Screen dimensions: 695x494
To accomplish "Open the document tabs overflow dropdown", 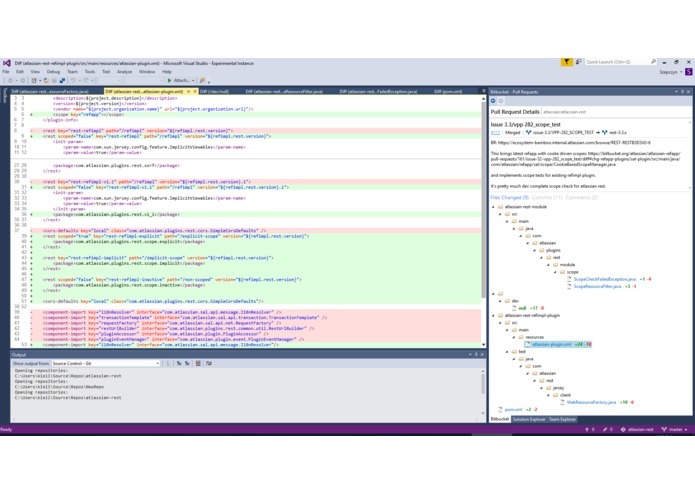I will (x=484, y=91).
